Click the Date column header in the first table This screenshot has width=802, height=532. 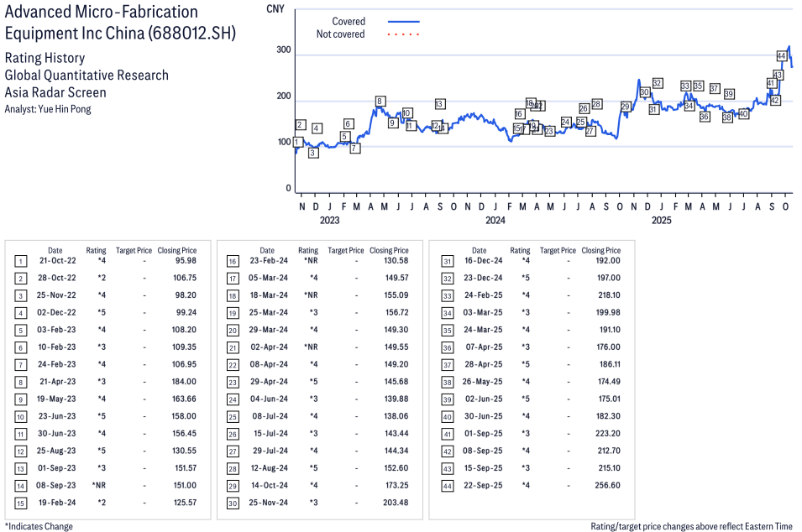pos(55,250)
